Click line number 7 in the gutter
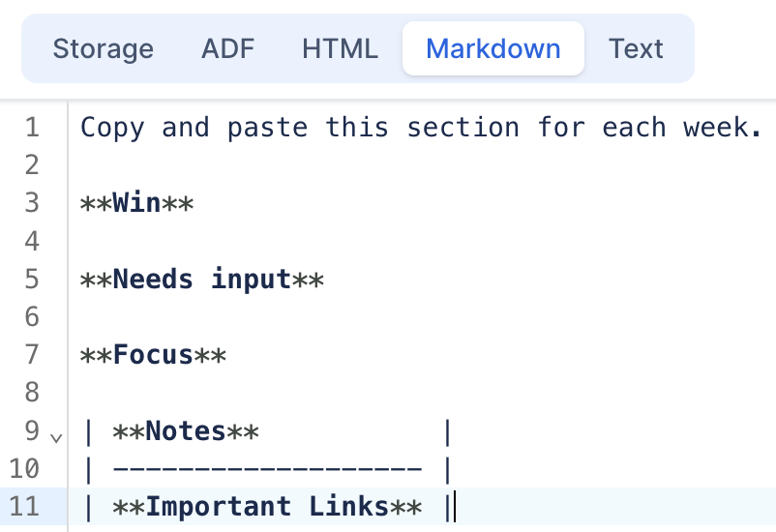Viewport: 776px width, 532px height. [32, 355]
